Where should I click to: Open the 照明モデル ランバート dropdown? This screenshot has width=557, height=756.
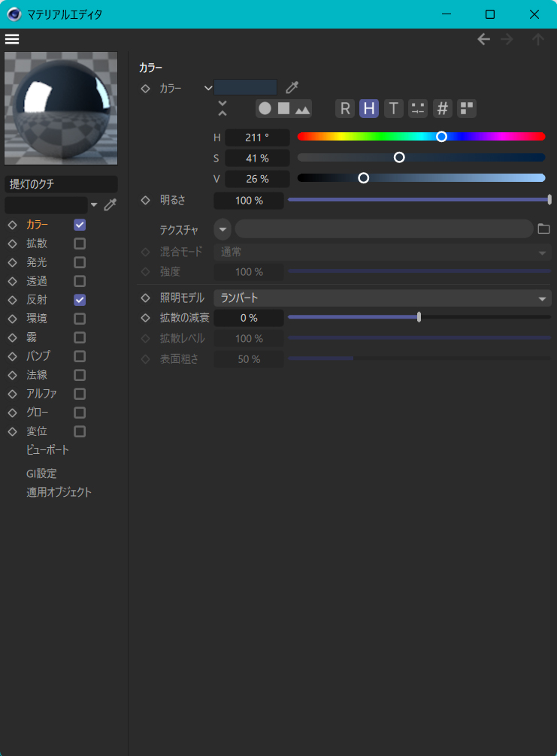[382, 298]
